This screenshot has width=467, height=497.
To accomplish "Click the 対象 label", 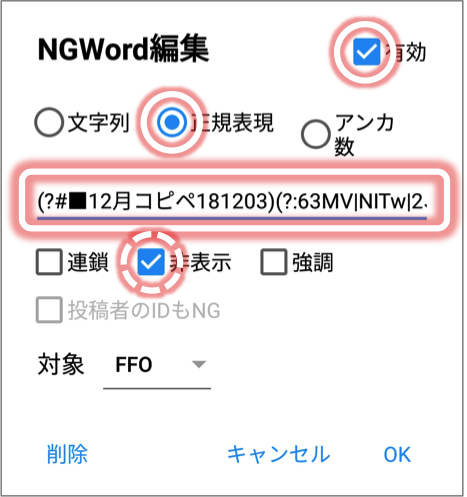I will pyautogui.click(x=61, y=364).
